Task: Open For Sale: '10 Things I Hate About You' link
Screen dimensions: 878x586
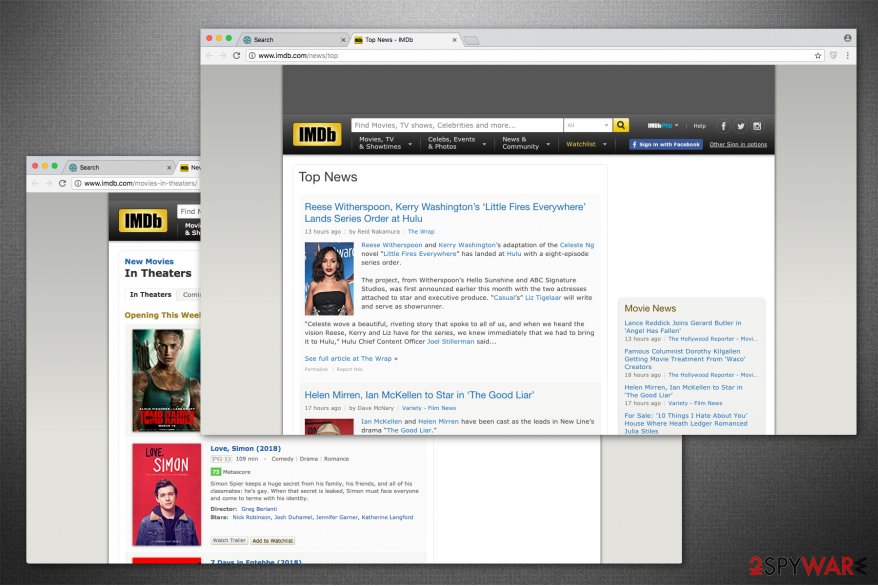Action: pos(685,423)
